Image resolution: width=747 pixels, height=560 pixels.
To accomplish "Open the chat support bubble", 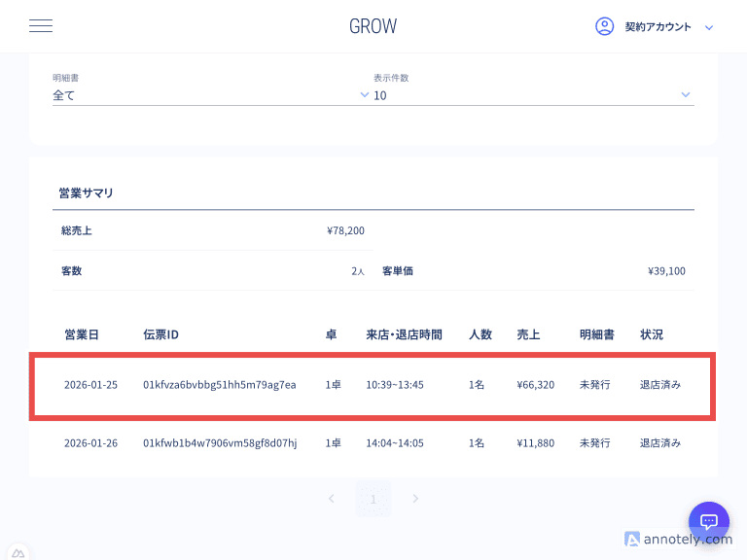I will [708, 521].
